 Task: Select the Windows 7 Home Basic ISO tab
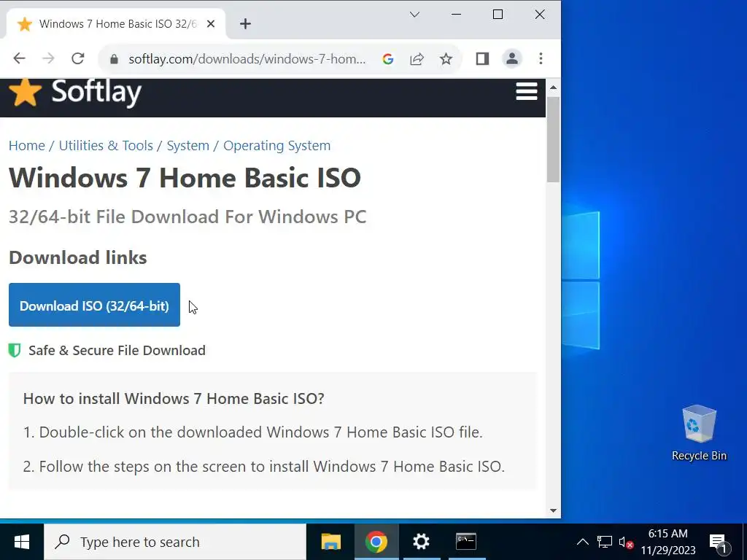click(116, 24)
